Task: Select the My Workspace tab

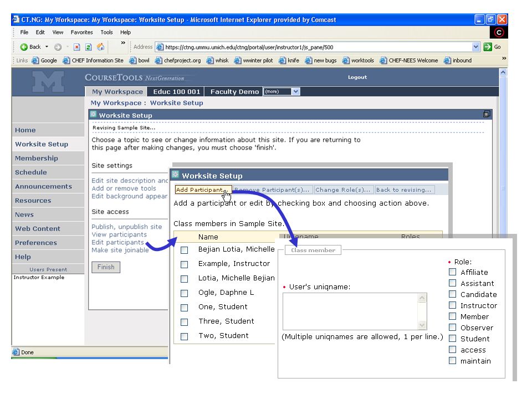Action: [117, 91]
